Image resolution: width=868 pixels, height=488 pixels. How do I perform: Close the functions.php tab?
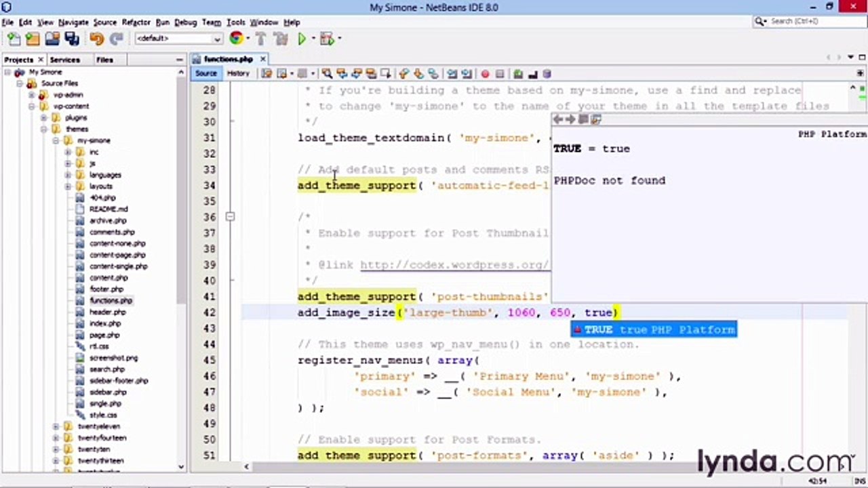262,60
